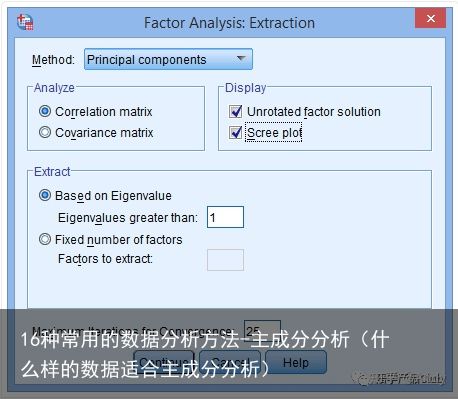Viewport: 458px width, 399px height.
Task: Click the Maximum Iterations for Convergence field
Action: click(x=262, y=331)
